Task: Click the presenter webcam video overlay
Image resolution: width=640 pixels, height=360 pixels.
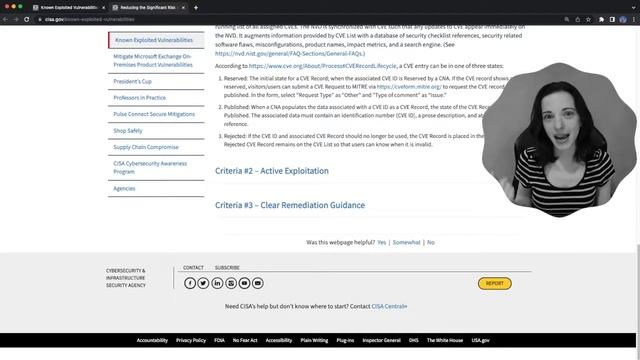Action: tap(559, 140)
